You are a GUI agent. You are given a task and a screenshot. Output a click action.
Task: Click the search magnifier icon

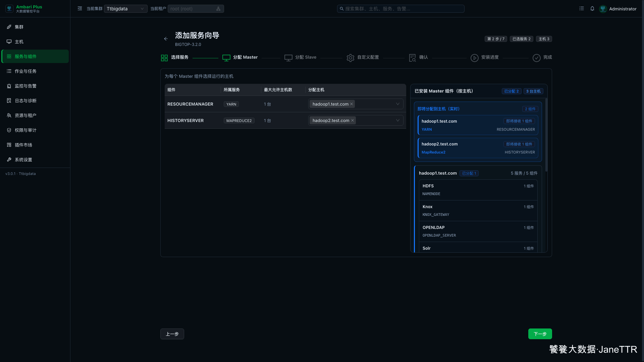pos(341,9)
